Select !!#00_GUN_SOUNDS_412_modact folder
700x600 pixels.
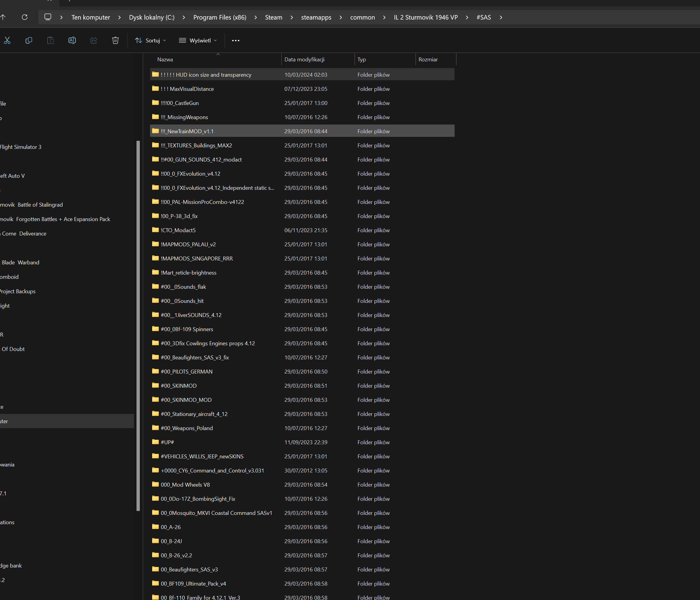coord(302,159)
